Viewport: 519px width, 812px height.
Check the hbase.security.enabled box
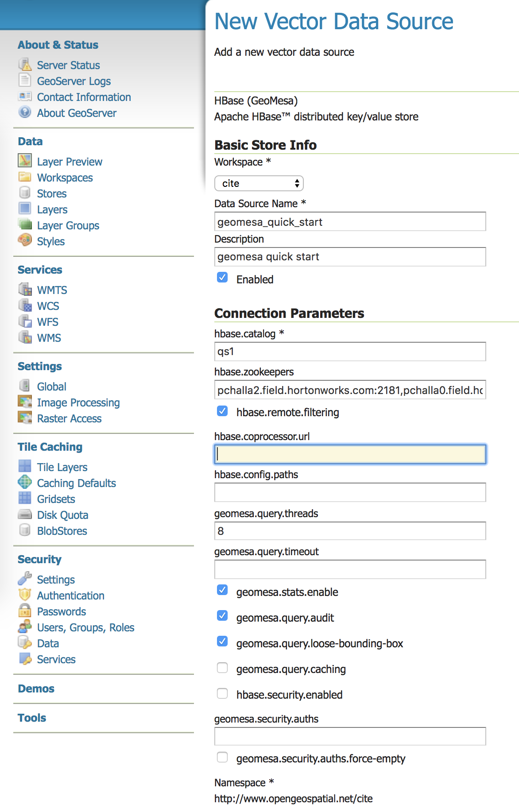[222, 694]
